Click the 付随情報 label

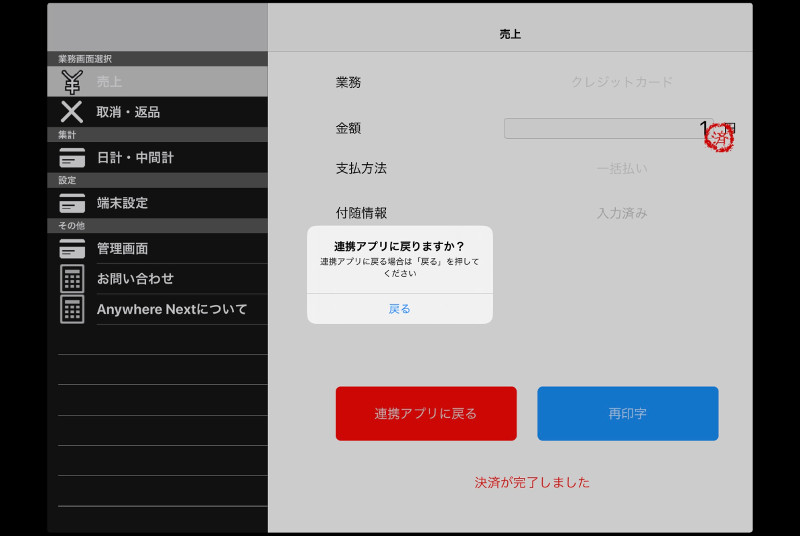361,213
